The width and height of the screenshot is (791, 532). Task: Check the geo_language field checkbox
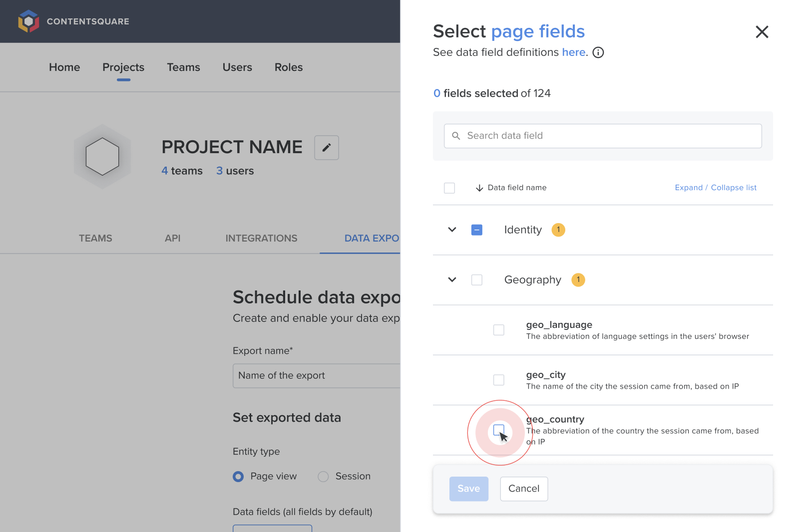[499, 330]
